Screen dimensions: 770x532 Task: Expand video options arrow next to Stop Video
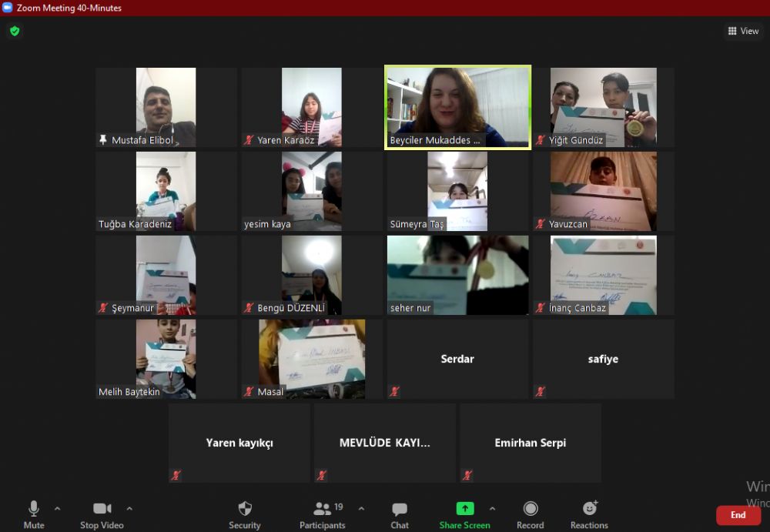point(129,508)
